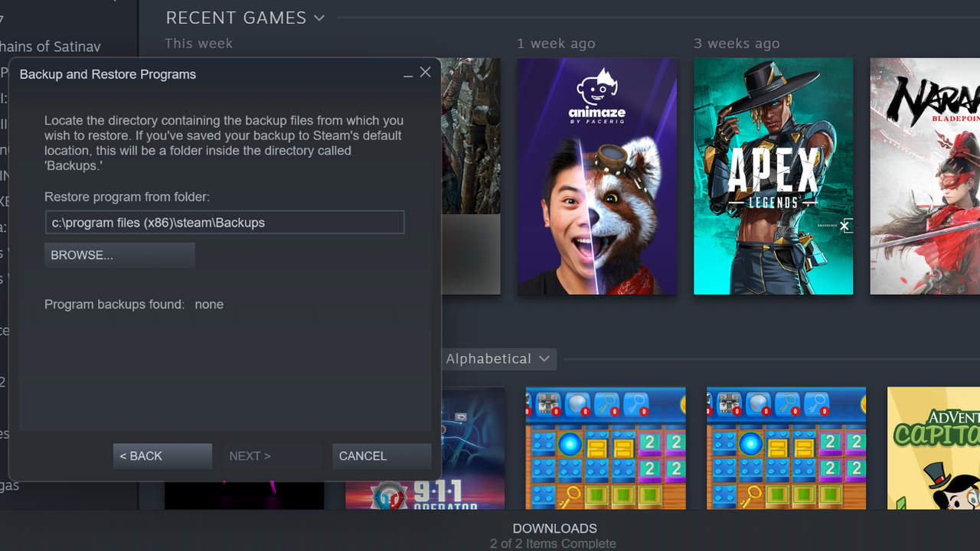980x551 pixels.
Task: Open the first blue puzzle game tile
Action: click(x=606, y=448)
